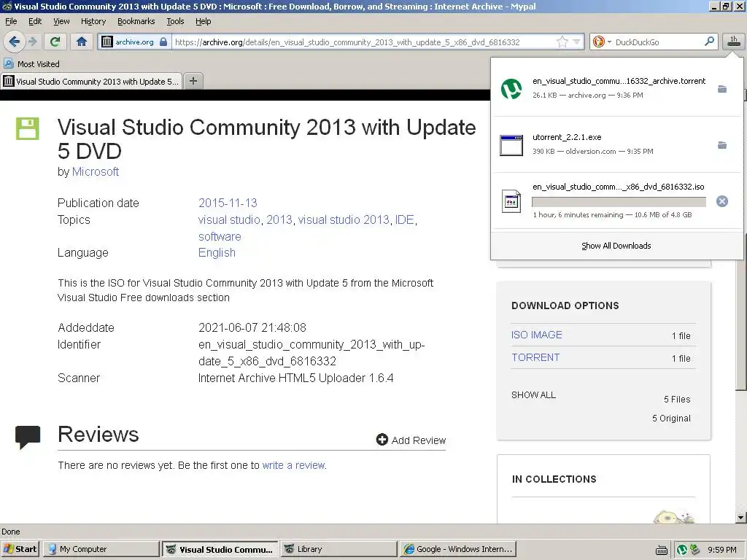This screenshot has height=560, width=747.
Task: Download the ISO IMAGE option
Action: pos(536,335)
